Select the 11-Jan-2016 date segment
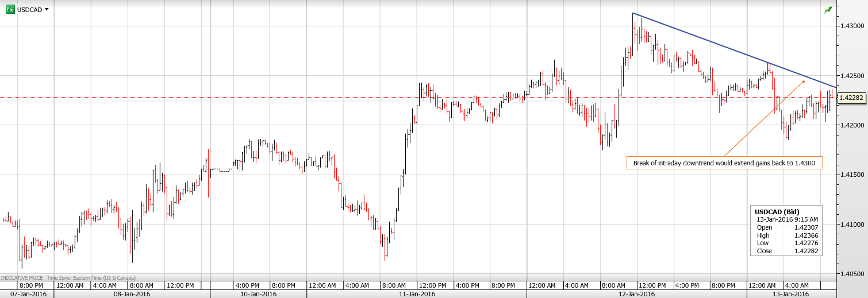The height and width of the screenshot is (298, 868). click(416, 294)
